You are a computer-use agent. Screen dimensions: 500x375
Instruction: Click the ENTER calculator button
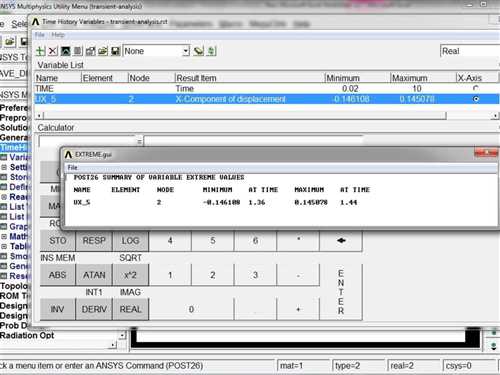tap(341, 292)
